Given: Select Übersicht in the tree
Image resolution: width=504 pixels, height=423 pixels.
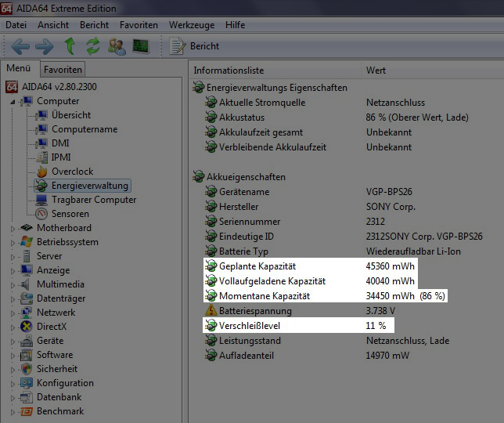Looking at the screenshot, I should (x=71, y=115).
